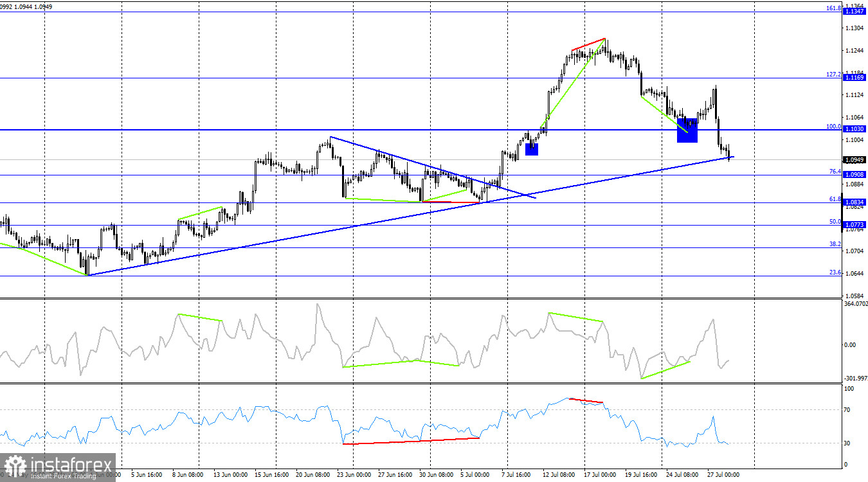This screenshot has height=482, width=868.
Task: Click the 24 Jul 08:00 time label
Action: coord(682,475)
